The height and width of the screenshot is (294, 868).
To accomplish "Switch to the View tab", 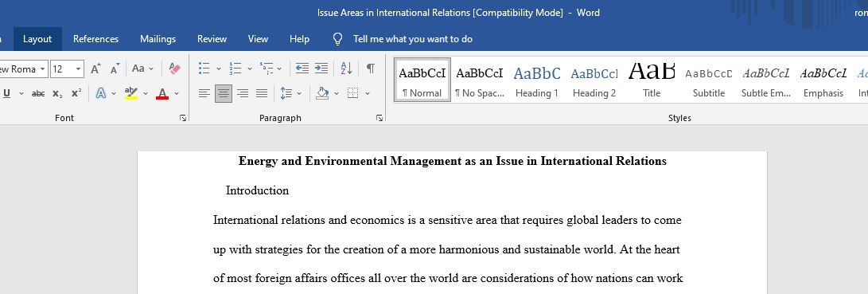I will (x=258, y=39).
